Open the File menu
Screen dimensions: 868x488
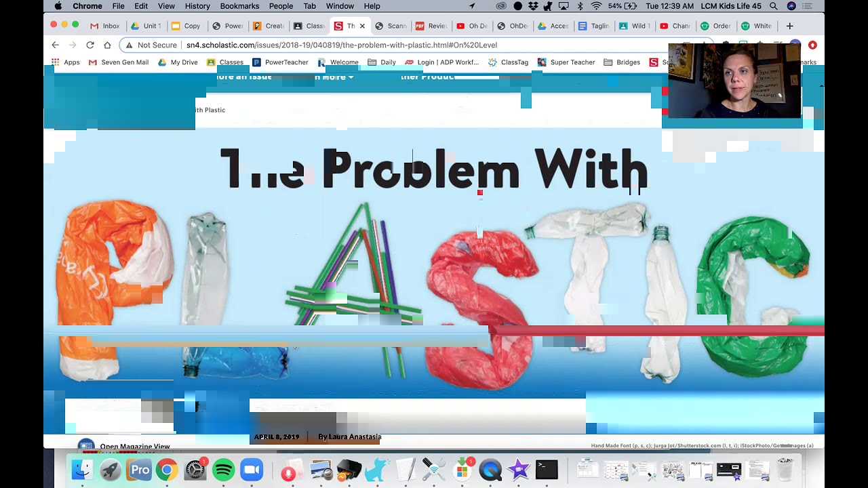pos(118,6)
